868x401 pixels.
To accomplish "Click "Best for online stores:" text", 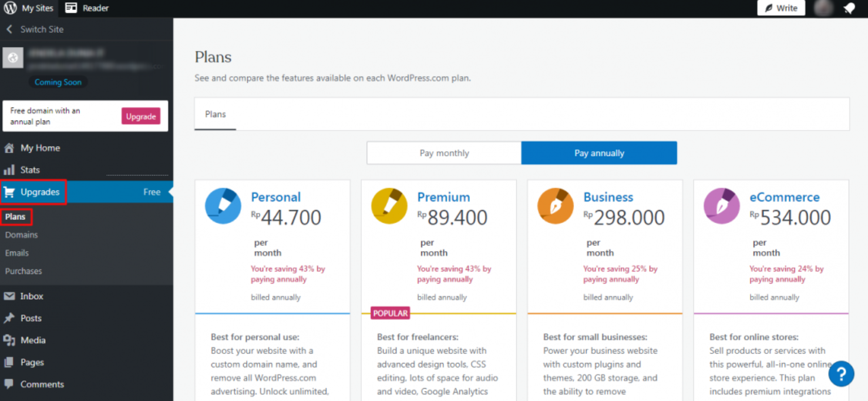I will (x=754, y=337).
